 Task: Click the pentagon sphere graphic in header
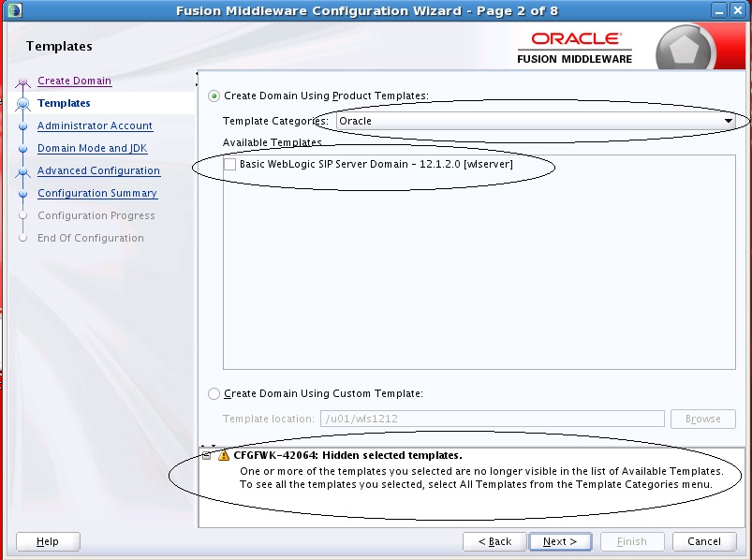[x=685, y=48]
